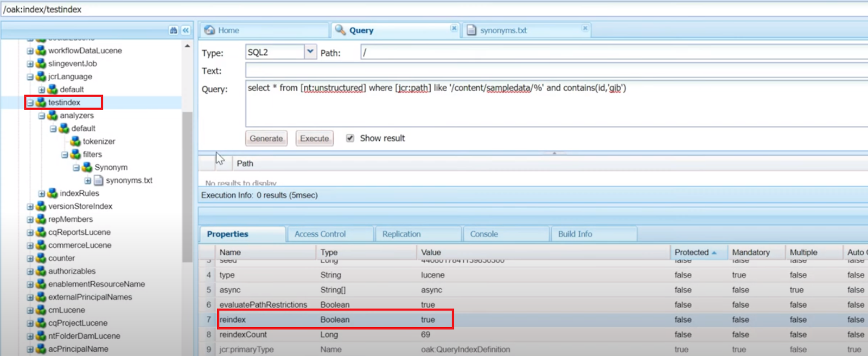Viewport: 868px width, 356px height.
Task: Click the synonyms.txt file icon in tree
Action: [99, 180]
